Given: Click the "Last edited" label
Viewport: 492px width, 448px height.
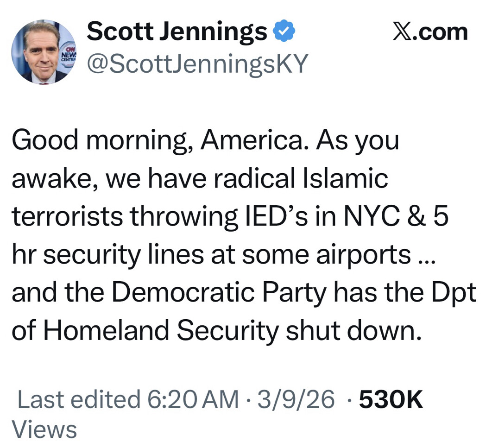Looking at the screenshot, I should click(78, 399).
